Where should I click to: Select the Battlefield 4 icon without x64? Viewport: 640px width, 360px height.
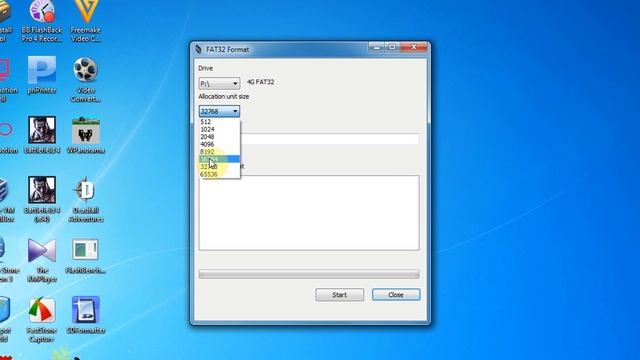(x=42, y=135)
